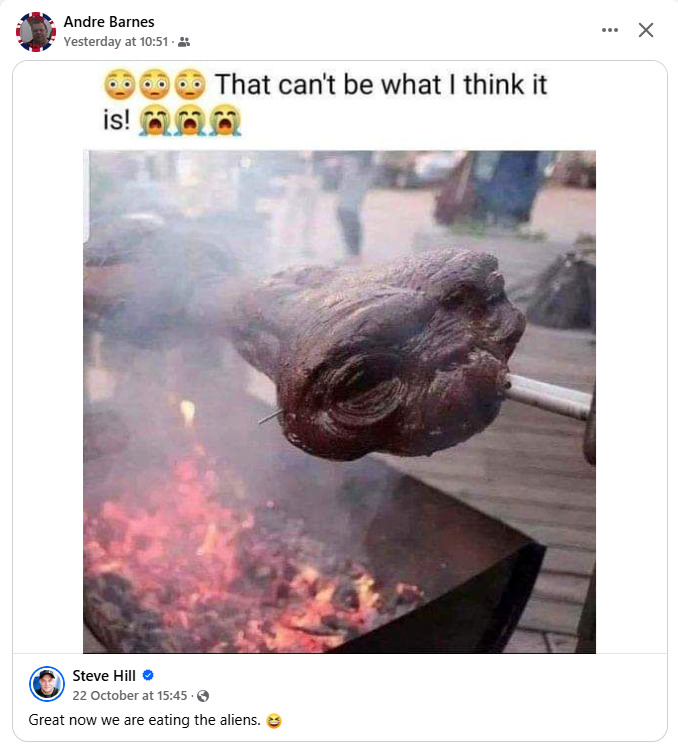Open Steve Hill's profile name link
678x747 pixels.
point(105,676)
